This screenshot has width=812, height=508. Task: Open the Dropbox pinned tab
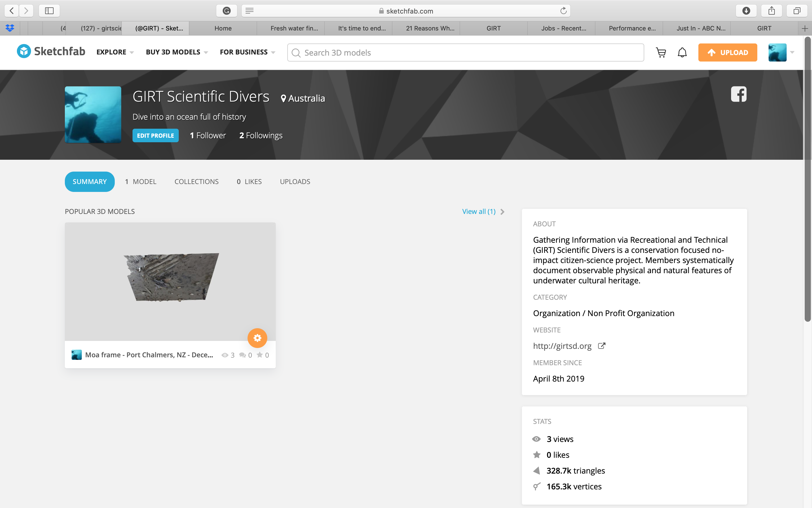tap(10, 28)
